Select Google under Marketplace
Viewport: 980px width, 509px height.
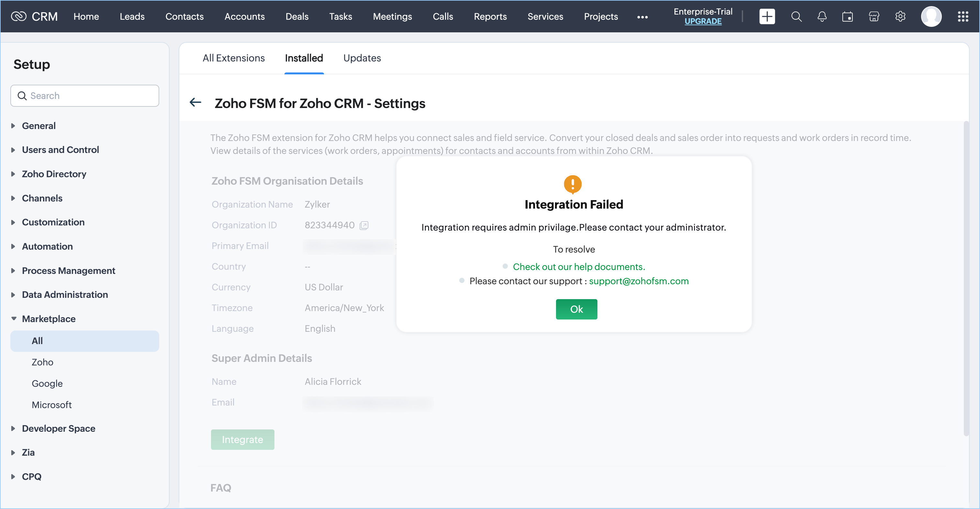click(47, 383)
